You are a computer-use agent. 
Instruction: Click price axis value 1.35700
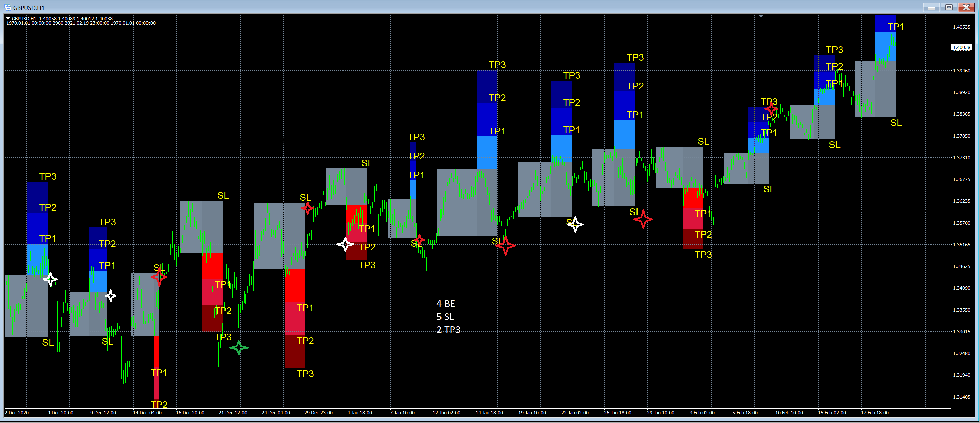(961, 223)
